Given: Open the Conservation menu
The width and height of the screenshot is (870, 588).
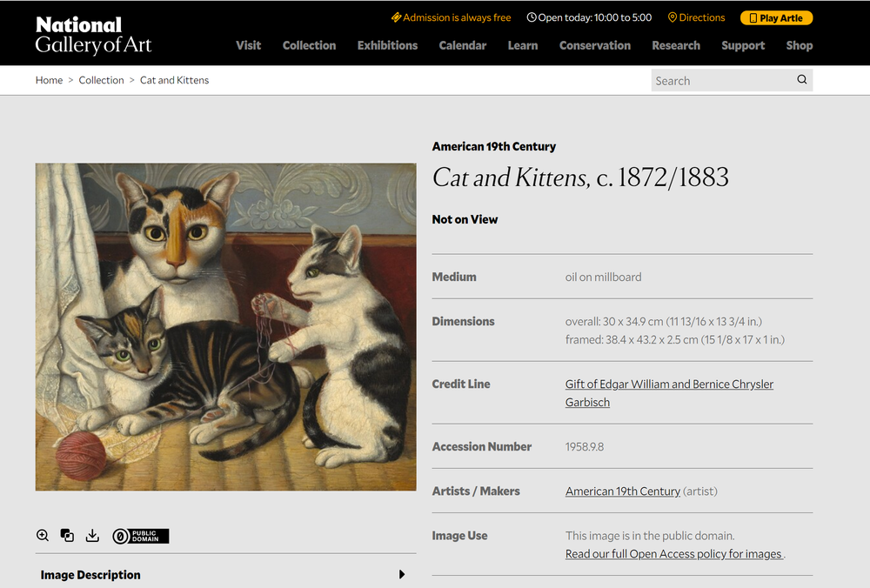Looking at the screenshot, I should point(595,45).
